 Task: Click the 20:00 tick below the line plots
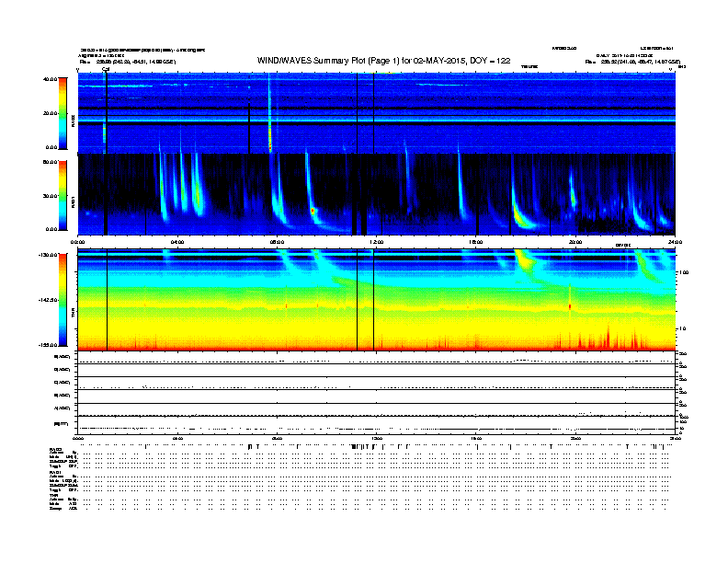(x=575, y=438)
